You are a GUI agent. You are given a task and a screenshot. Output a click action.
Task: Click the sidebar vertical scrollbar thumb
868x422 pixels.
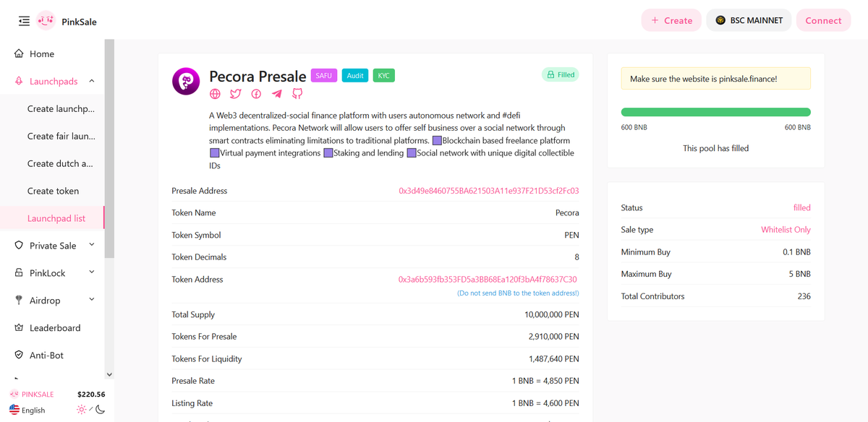(x=109, y=148)
